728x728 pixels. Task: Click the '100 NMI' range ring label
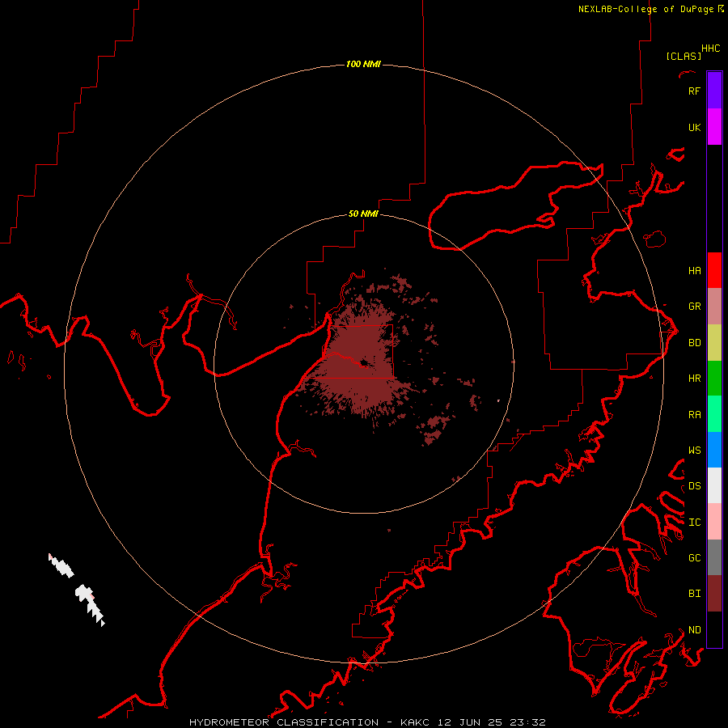pos(363,64)
